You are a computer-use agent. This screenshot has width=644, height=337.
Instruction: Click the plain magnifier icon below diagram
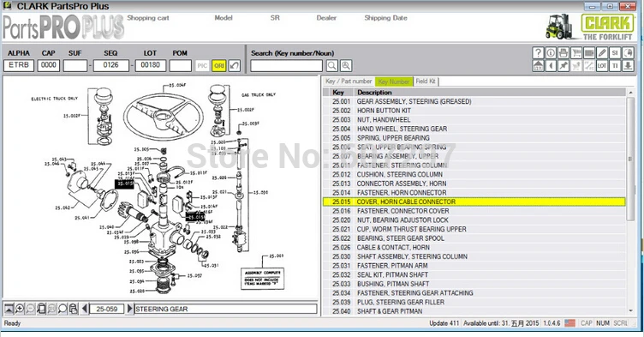63,309
